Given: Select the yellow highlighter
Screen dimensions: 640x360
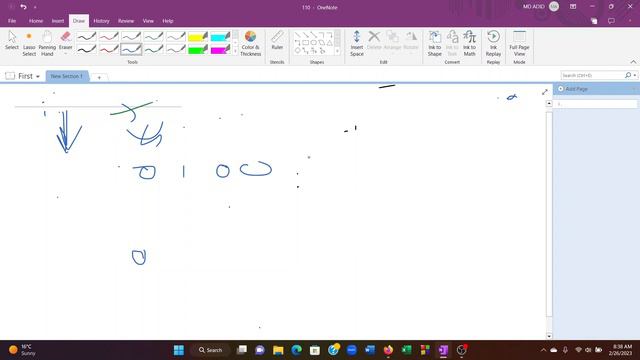Looking at the screenshot, I should [198, 37].
